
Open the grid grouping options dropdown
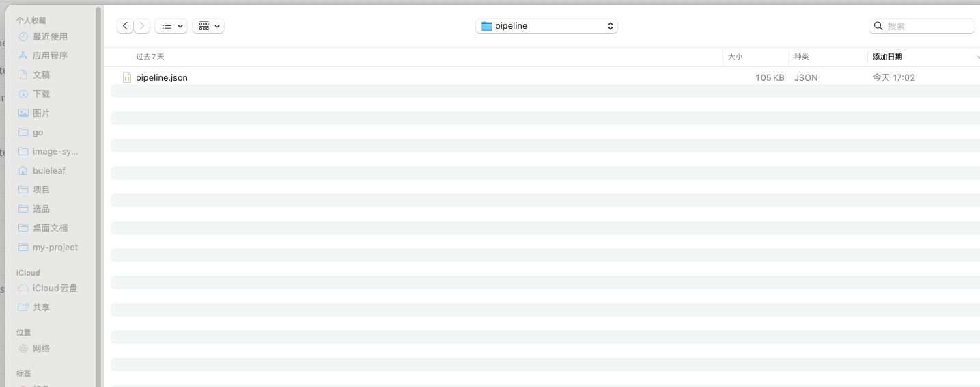pos(208,26)
